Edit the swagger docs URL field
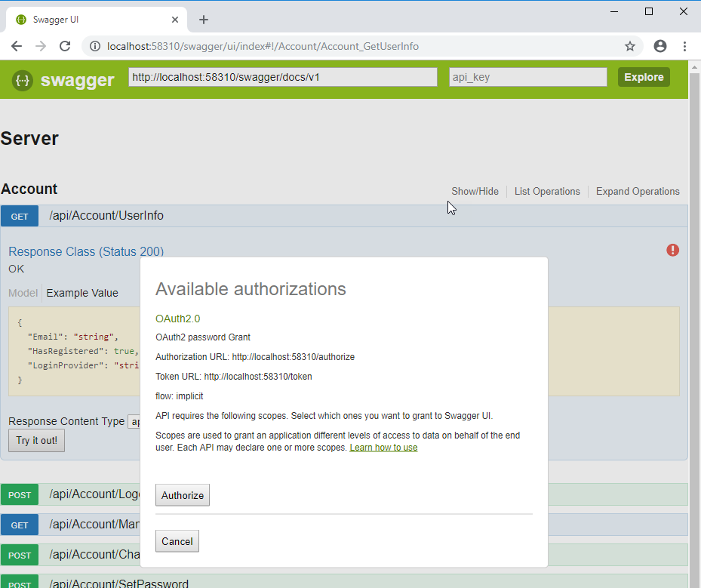701x588 pixels. click(x=282, y=77)
